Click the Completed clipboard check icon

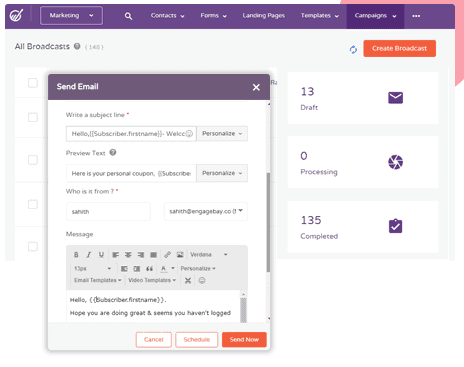tap(395, 226)
